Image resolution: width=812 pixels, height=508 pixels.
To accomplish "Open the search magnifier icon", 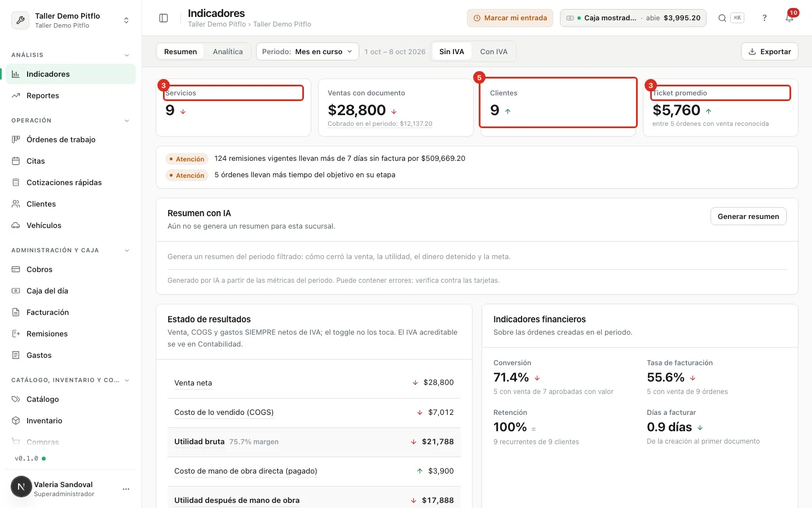I will [x=722, y=18].
